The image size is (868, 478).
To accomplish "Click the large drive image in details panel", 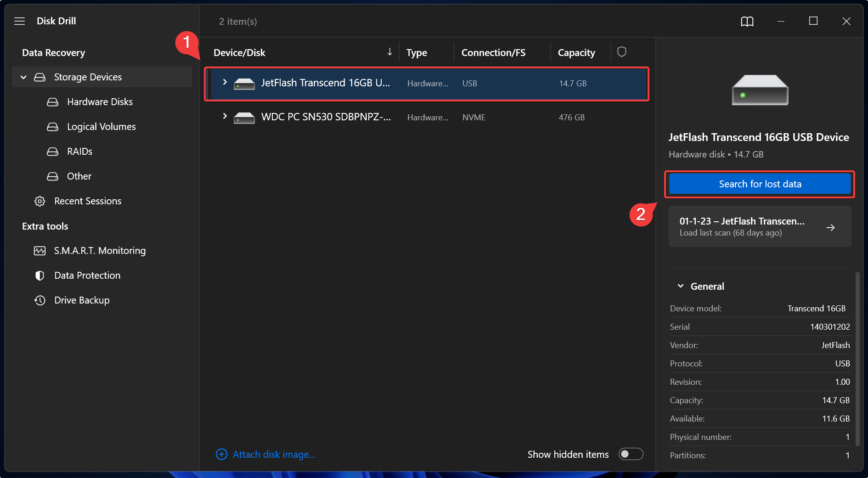I will pos(760,90).
